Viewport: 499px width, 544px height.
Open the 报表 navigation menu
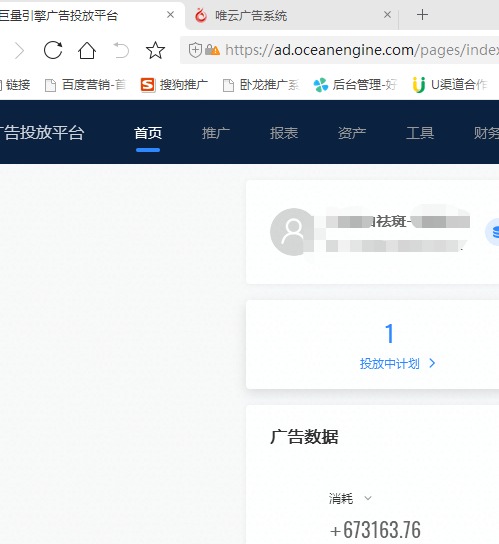click(284, 133)
